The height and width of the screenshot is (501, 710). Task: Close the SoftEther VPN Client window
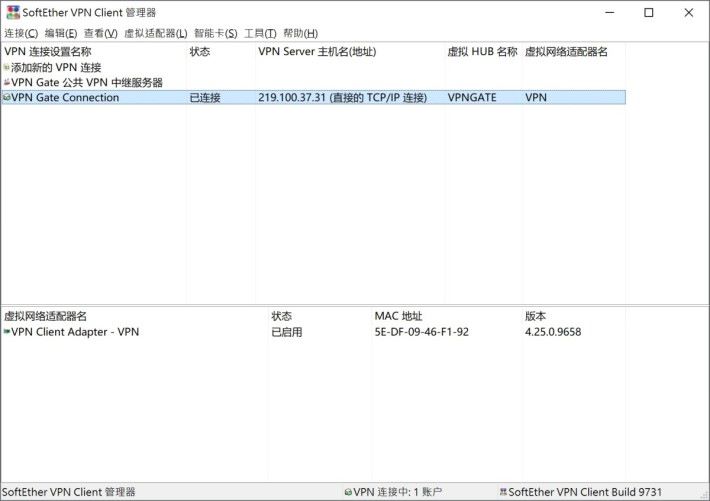pos(688,12)
